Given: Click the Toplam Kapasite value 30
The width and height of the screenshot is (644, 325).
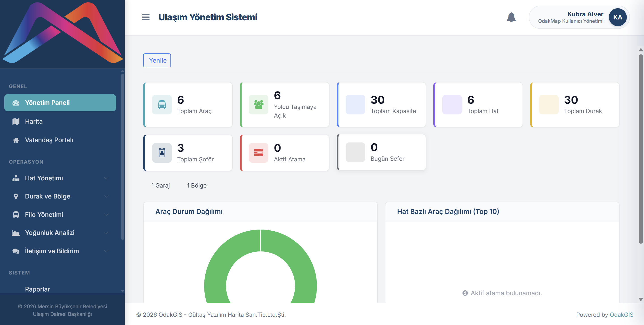Looking at the screenshot, I should coord(378,100).
